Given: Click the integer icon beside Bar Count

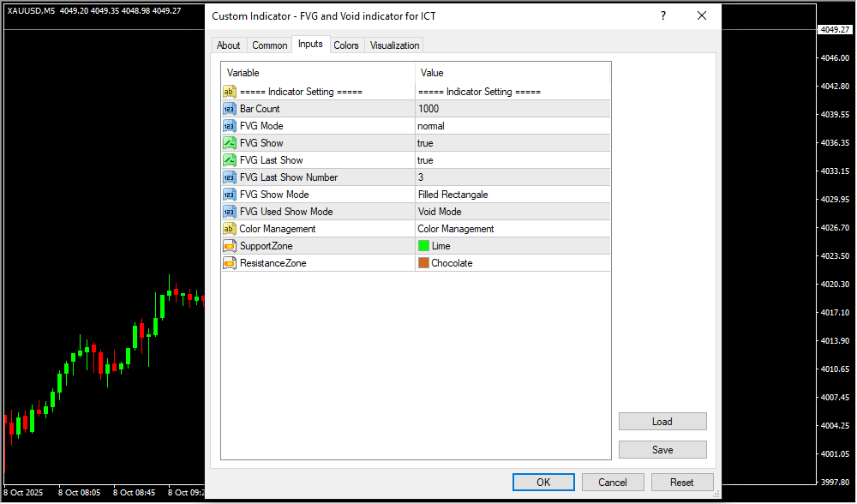Looking at the screenshot, I should point(229,109).
